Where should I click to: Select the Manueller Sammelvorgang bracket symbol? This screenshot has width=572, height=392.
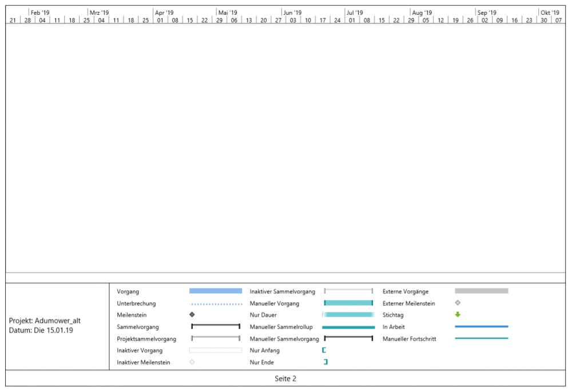click(348, 338)
